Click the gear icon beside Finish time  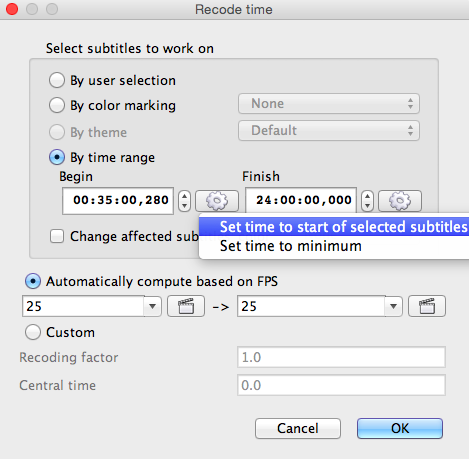(x=400, y=201)
